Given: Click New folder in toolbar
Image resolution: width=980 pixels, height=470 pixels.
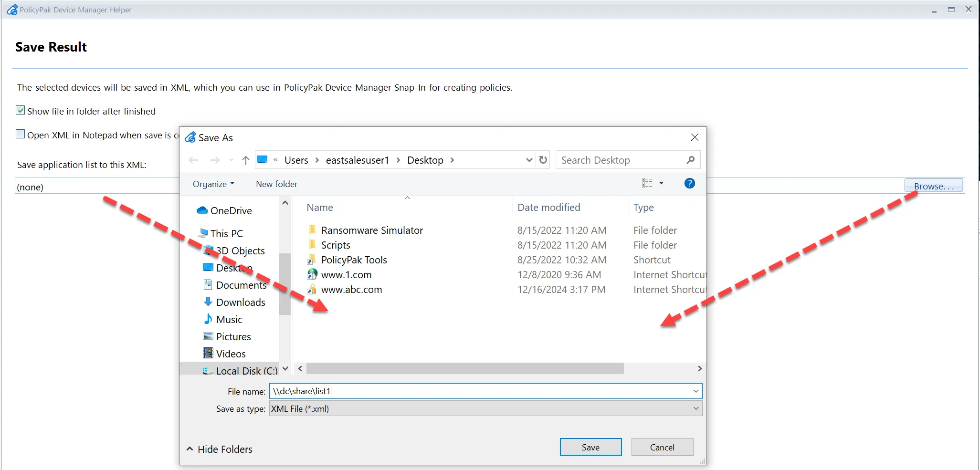Looking at the screenshot, I should pyautogui.click(x=276, y=184).
